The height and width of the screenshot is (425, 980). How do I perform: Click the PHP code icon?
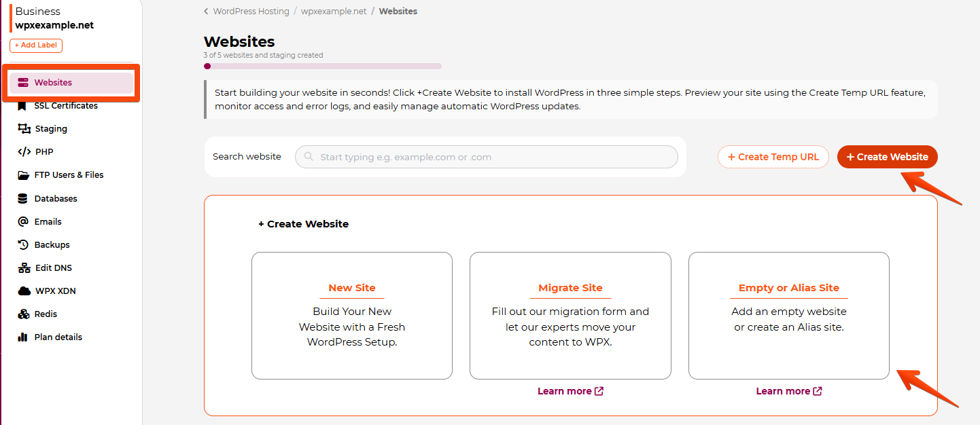(x=24, y=151)
